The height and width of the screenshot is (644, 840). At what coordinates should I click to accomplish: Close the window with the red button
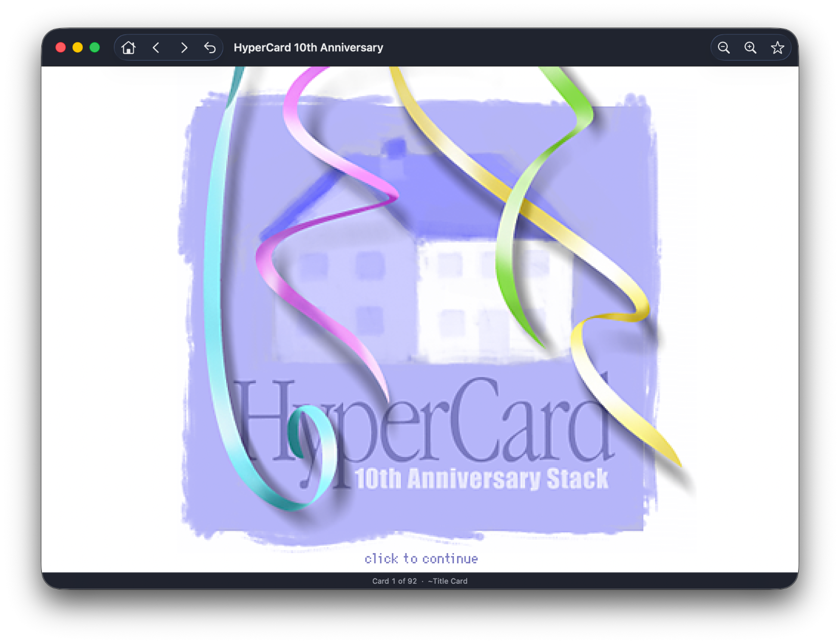(x=61, y=47)
